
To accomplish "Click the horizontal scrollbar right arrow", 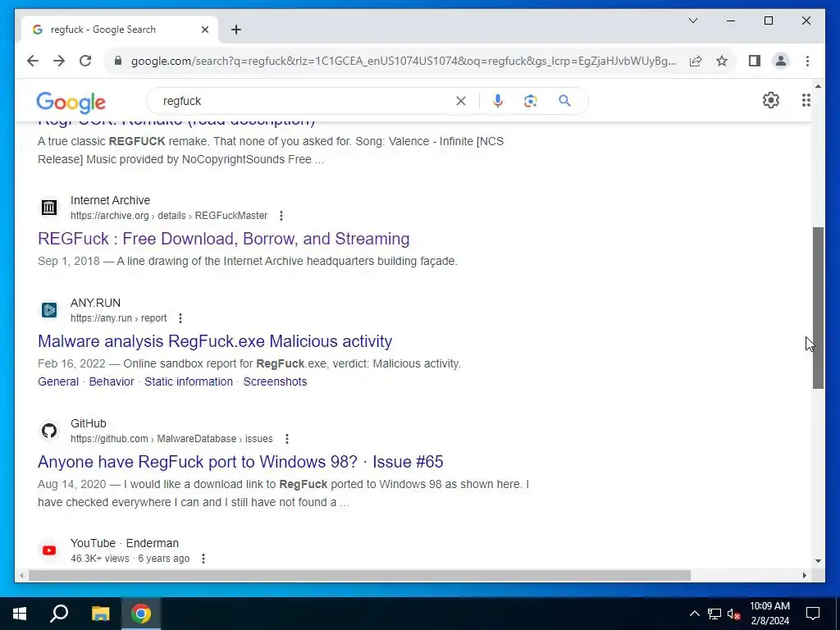I will pos(804,575).
